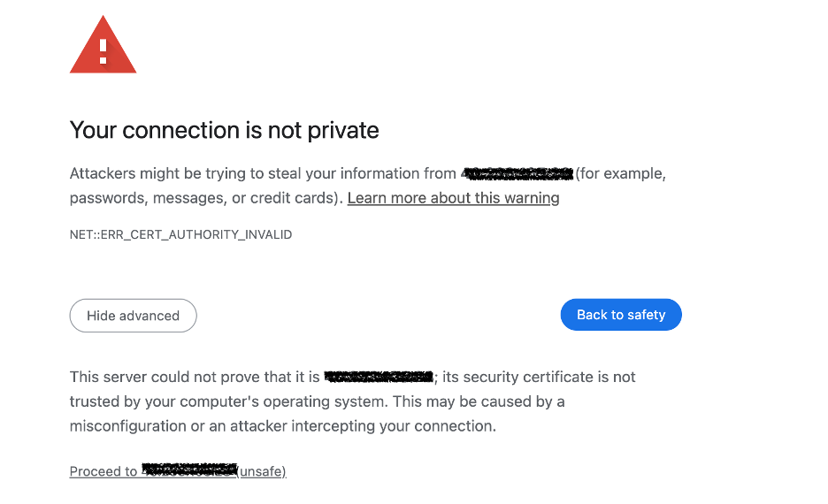Click the redacted domain after 'information from'
The height and width of the screenshot is (504, 828).
pyautogui.click(x=517, y=173)
